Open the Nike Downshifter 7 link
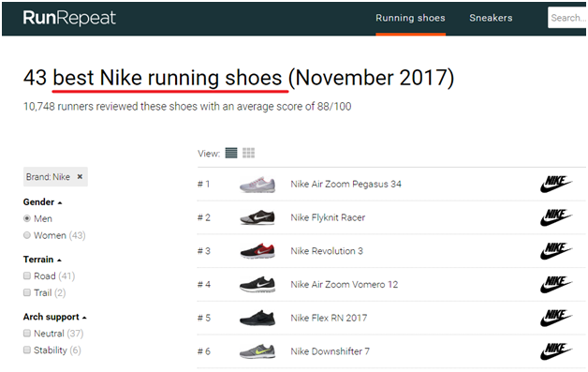The image size is (588, 372). (330, 351)
